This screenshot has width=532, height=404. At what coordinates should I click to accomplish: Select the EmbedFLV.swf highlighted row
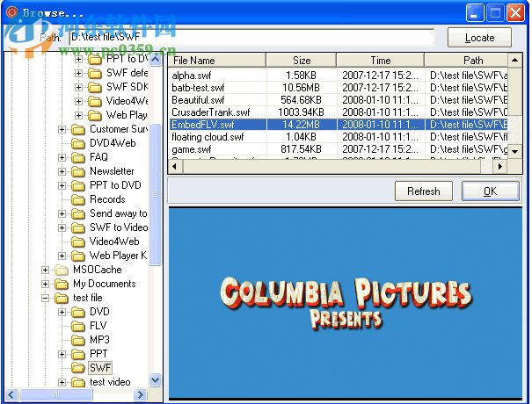(x=338, y=125)
